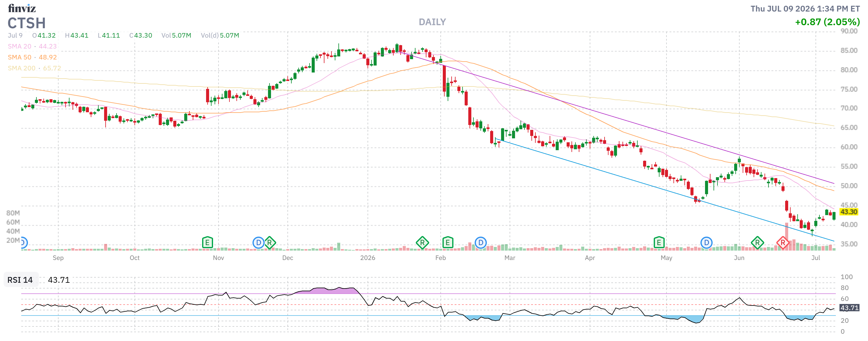Image resolution: width=868 pixels, height=341 pixels.
Task: Click the green R marker near December
Action: pos(270,243)
